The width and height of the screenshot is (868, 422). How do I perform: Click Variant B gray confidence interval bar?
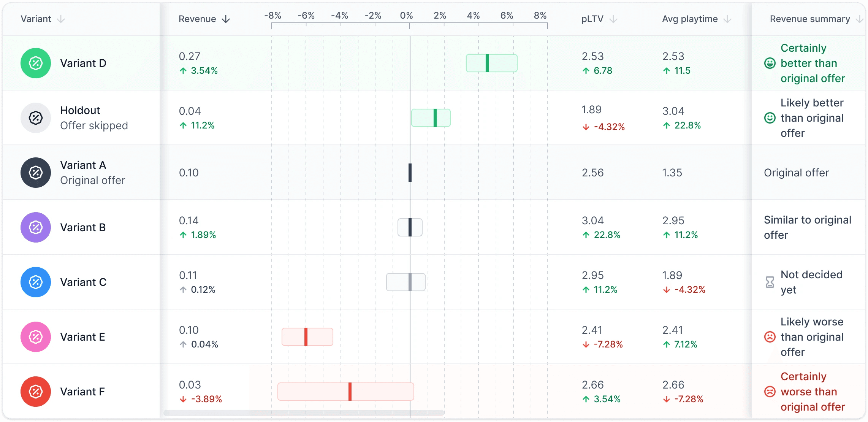410,227
